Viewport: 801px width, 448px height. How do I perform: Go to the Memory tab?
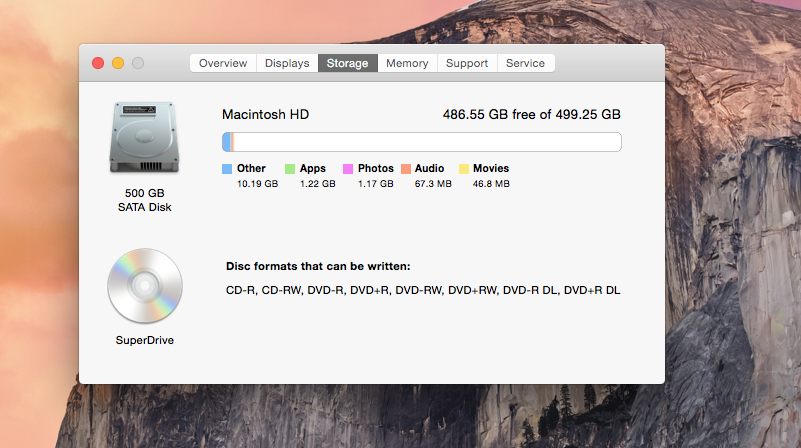click(407, 63)
